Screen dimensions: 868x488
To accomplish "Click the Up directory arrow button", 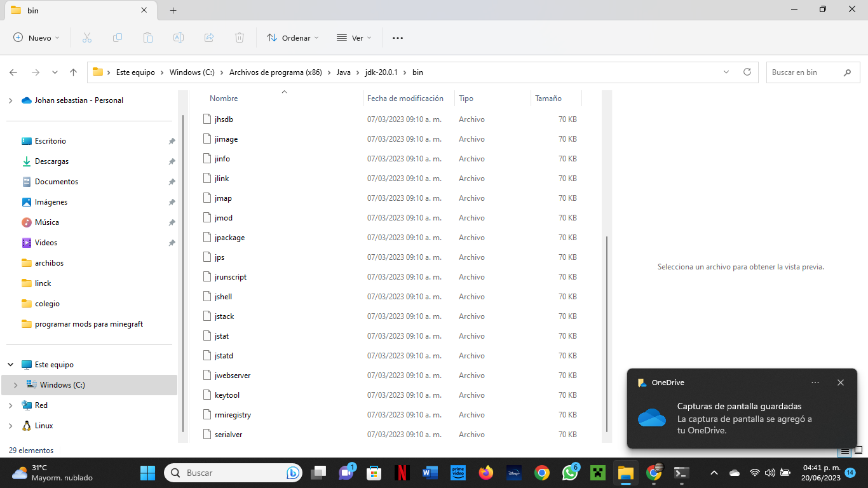I will pyautogui.click(x=74, y=72).
